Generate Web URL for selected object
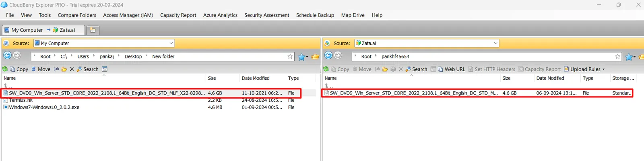Screen dimensions: 644x161 coord(451,69)
